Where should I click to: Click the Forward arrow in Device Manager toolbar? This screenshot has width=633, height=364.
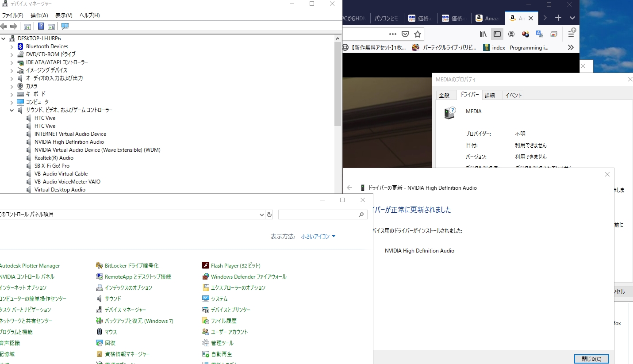[x=14, y=26]
